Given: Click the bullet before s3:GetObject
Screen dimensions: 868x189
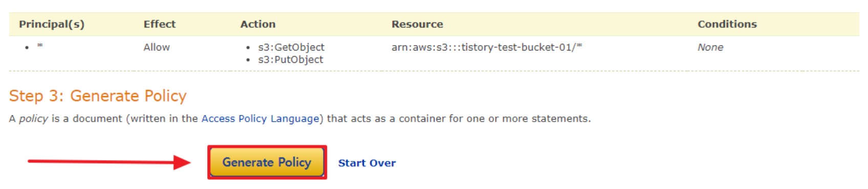Looking at the screenshot, I should pyautogui.click(x=248, y=48).
